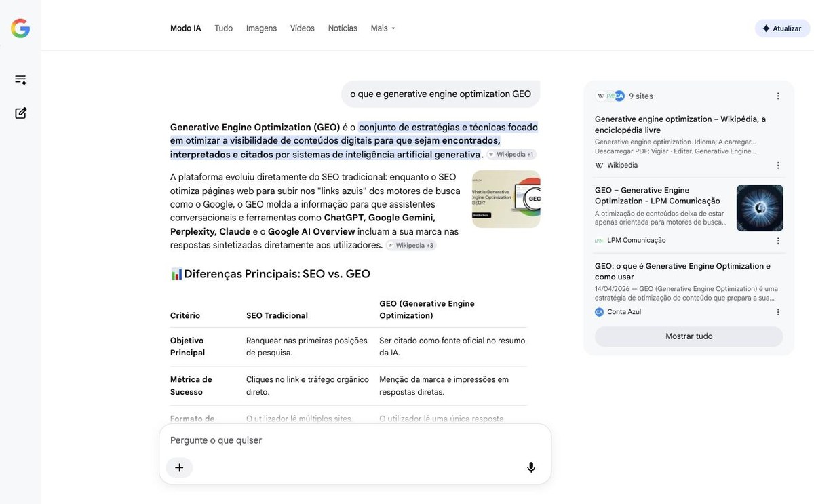
Task: Open the Imagens tab
Action: tap(261, 28)
